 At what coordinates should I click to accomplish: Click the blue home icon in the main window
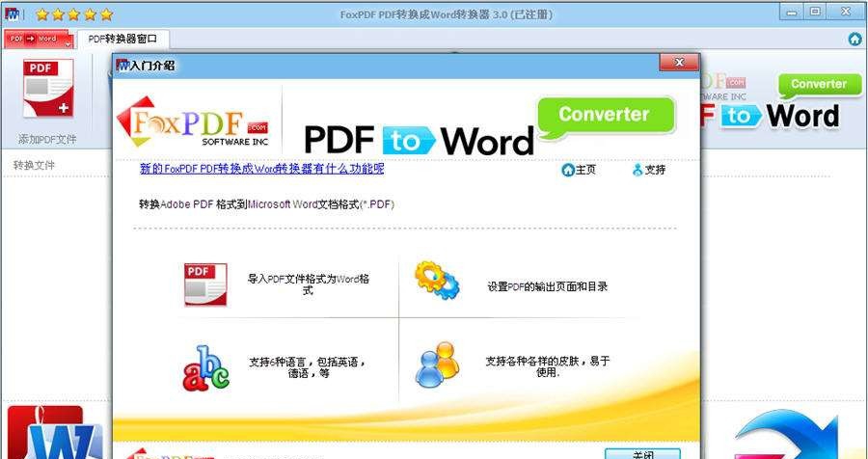[854, 39]
